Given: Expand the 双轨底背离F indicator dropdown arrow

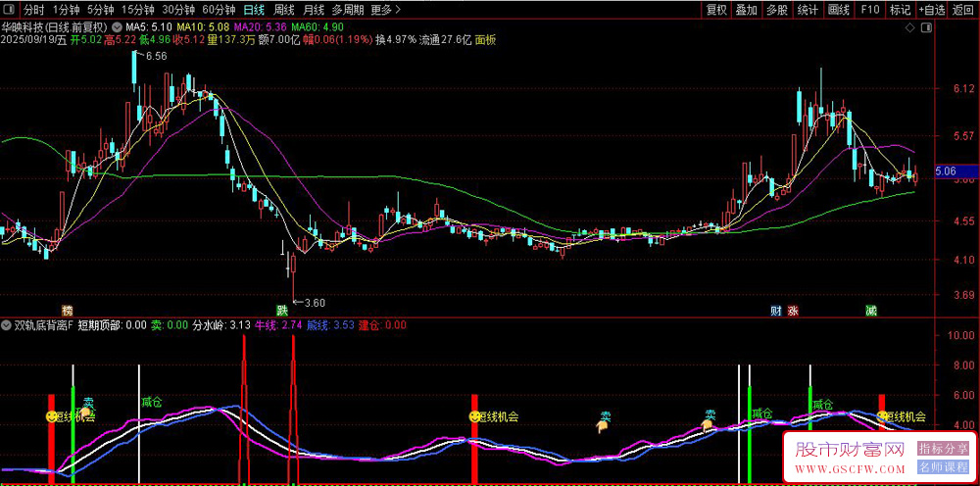Looking at the screenshot, I should click(x=6, y=325).
